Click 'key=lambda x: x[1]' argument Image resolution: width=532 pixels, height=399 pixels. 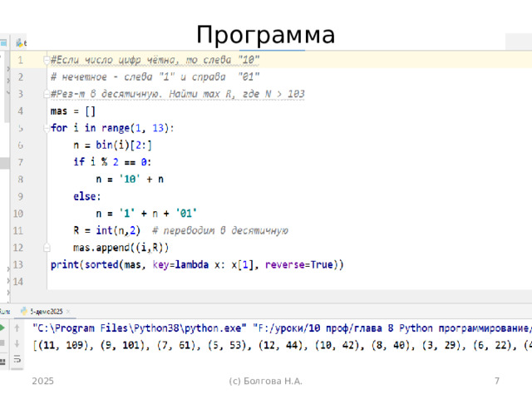(203, 264)
